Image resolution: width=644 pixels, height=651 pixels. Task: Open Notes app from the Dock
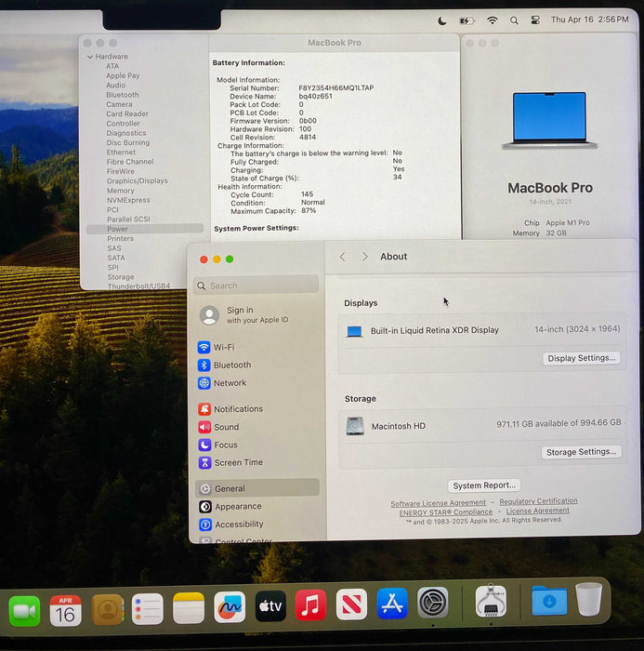189,608
